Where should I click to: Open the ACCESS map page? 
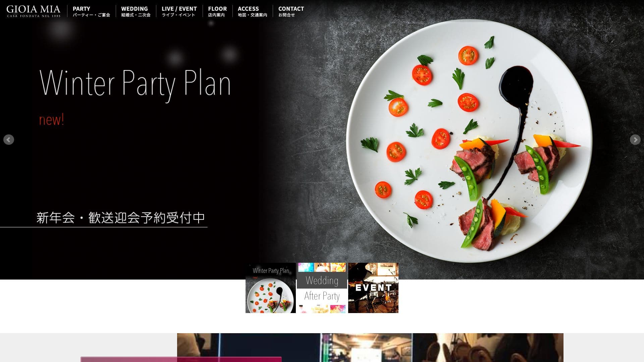pyautogui.click(x=253, y=11)
